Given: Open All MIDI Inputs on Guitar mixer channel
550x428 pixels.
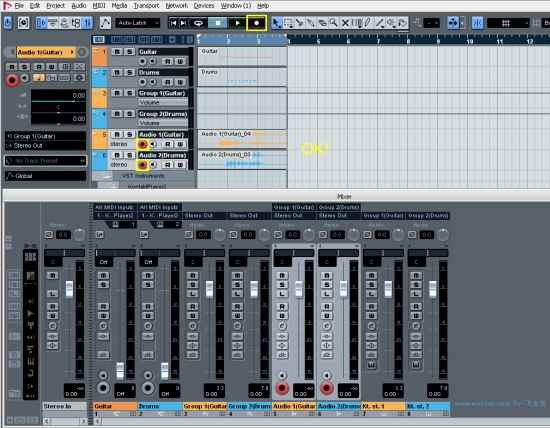Looking at the screenshot, I should pyautogui.click(x=115, y=207).
